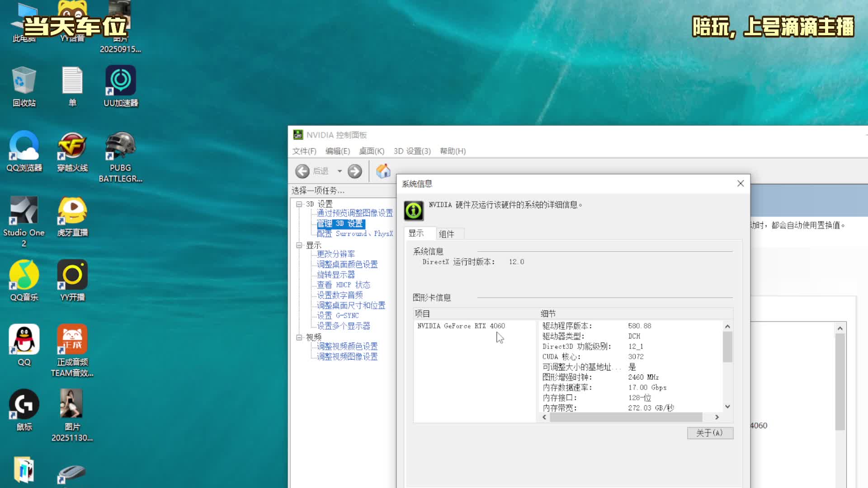
Task: Collapse the 视频 tree node
Action: pyautogui.click(x=299, y=338)
